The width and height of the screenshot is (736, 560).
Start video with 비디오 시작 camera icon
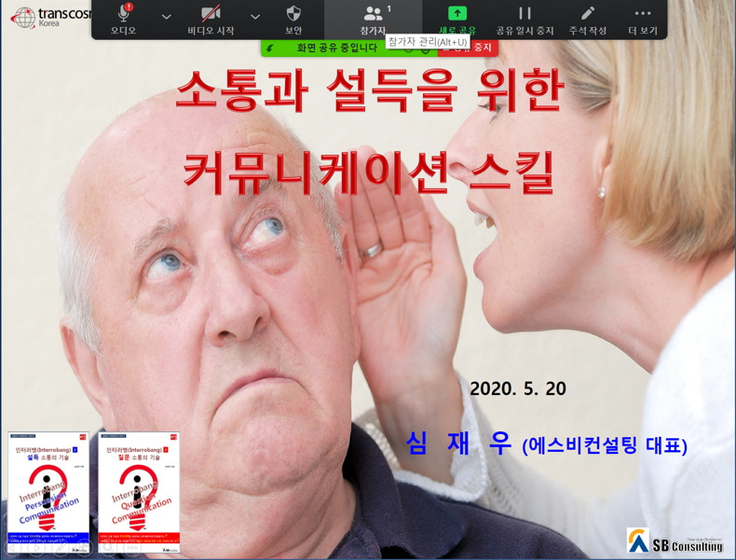(x=211, y=20)
